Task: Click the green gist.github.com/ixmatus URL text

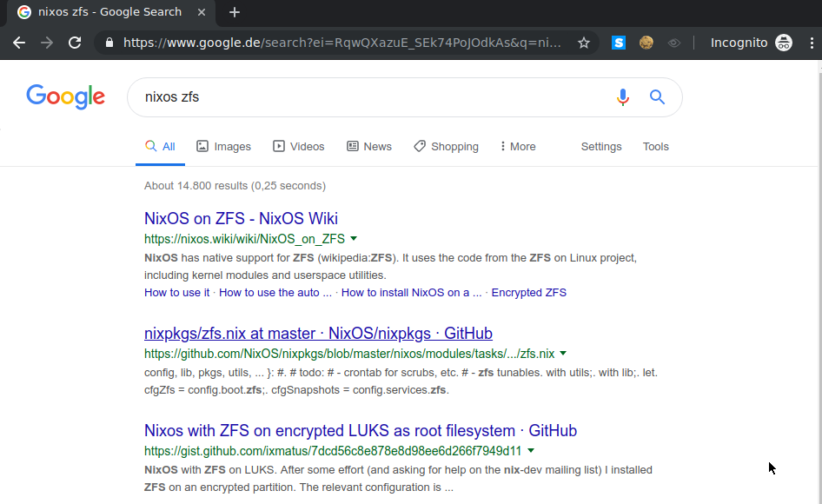Action: tap(333, 451)
